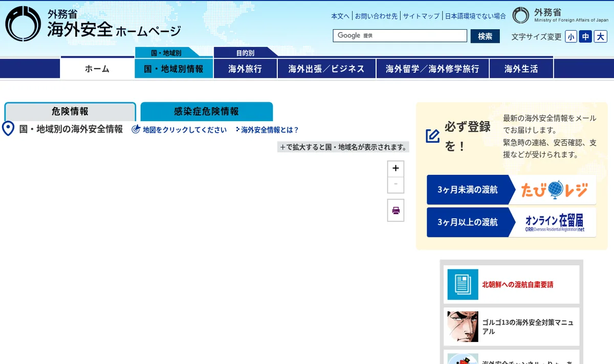614x364 pixels.
Task: Zoom in the map with plus button
Action: pos(396,168)
